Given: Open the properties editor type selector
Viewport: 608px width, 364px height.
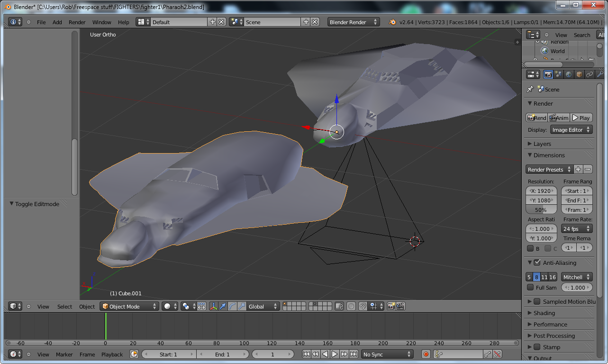Looking at the screenshot, I should coord(533,74).
